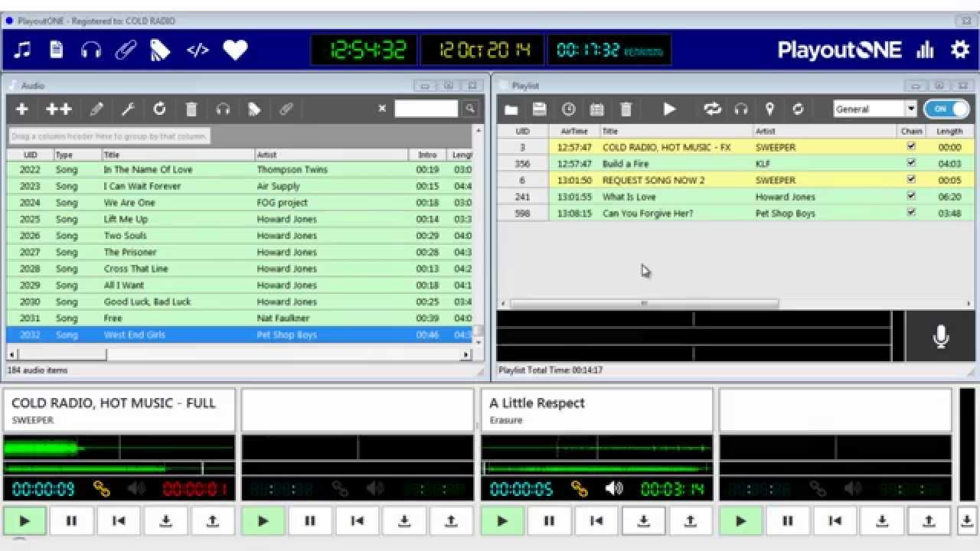Switch off the Playlist ON toggle

(x=948, y=109)
